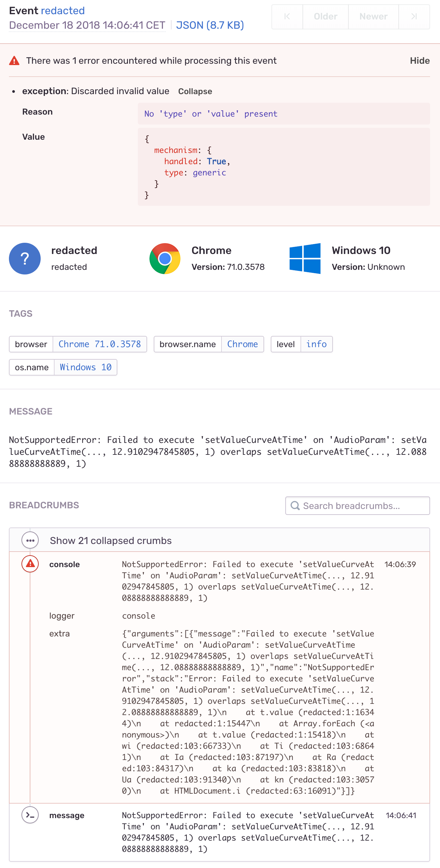Select the Chrome 71.0.3578 browser tag
The height and width of the screenshot is (868, 440).
click(x=100, y=344)
